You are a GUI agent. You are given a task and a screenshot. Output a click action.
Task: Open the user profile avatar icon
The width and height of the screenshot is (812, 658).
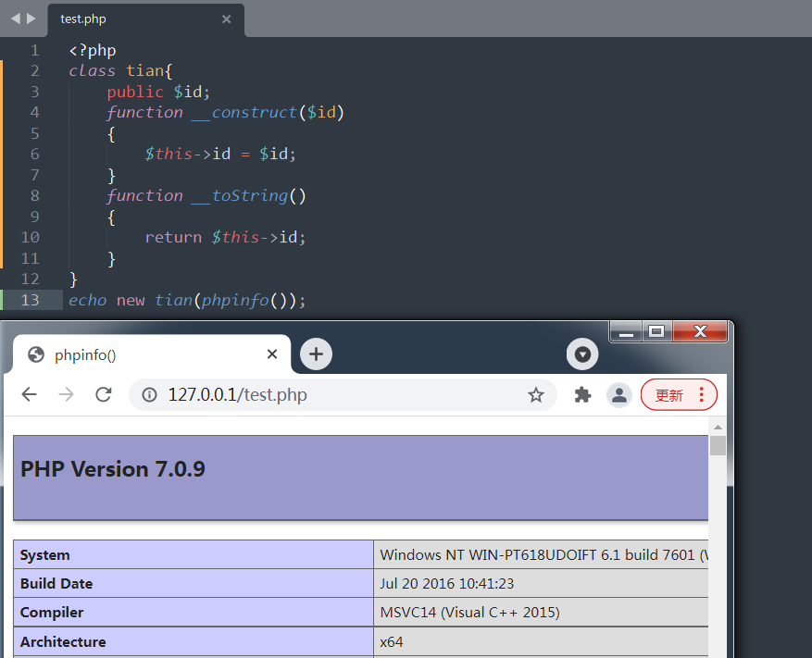(618, 395)
